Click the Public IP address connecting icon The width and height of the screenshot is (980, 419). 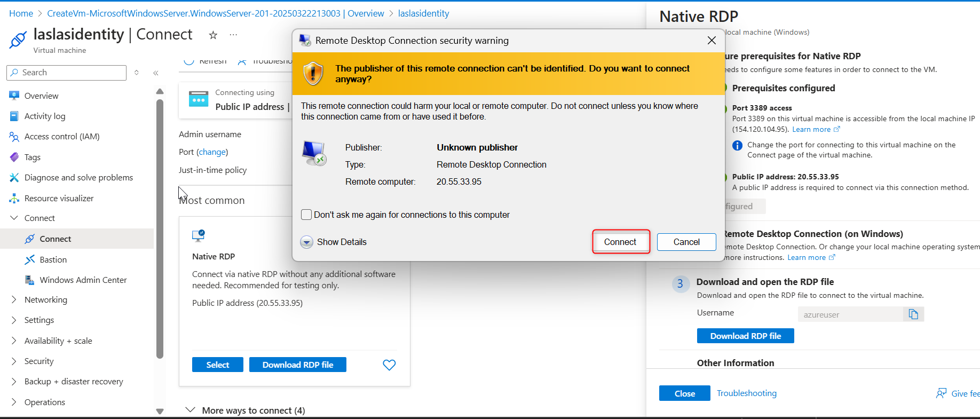tap(199, 99)
